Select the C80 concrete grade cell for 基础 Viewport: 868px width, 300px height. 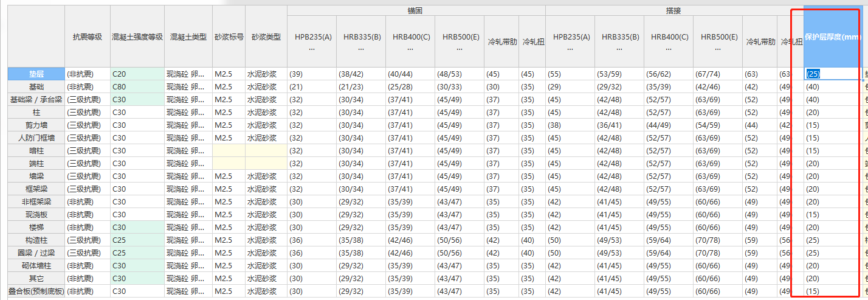point(137,86)
